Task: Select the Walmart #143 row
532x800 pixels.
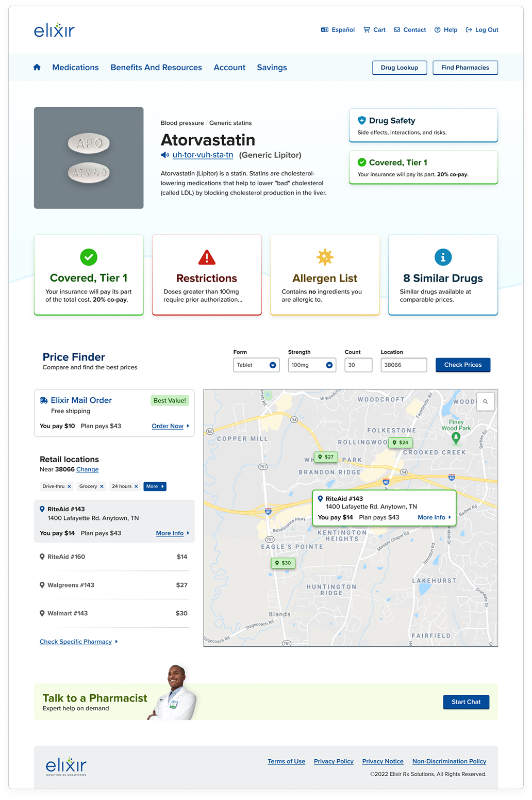Action: point(114,613)
